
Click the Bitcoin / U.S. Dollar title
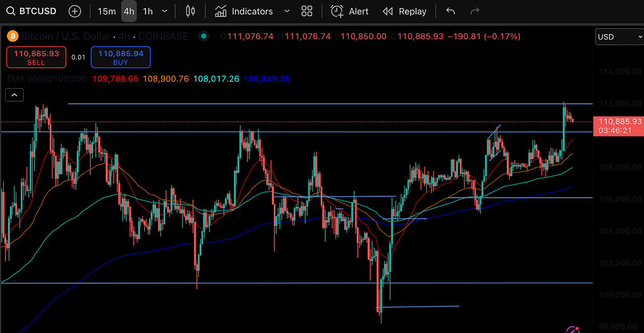65,37
